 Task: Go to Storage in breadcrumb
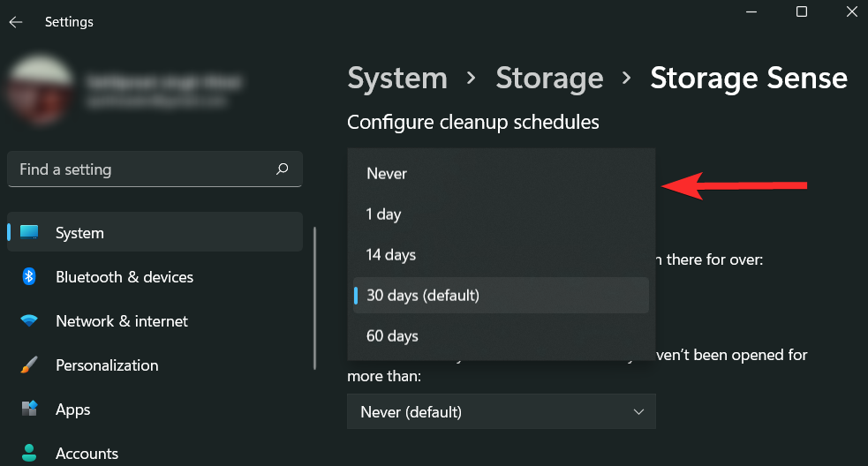(549, 79)
